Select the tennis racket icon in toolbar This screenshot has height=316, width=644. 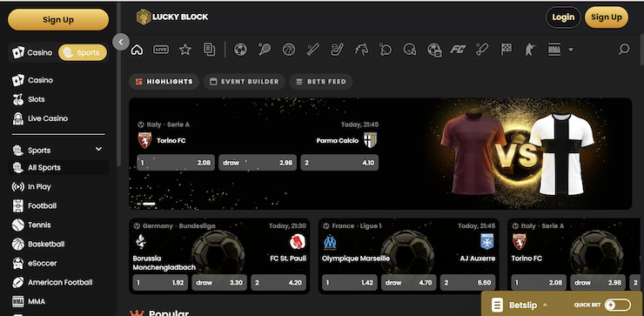tap(265, 50)
